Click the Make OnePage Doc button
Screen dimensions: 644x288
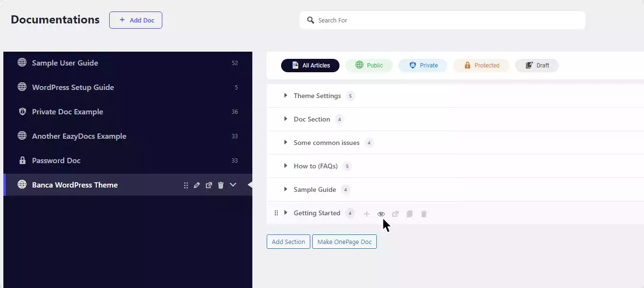pyautogui.click(x=344, y=242)
